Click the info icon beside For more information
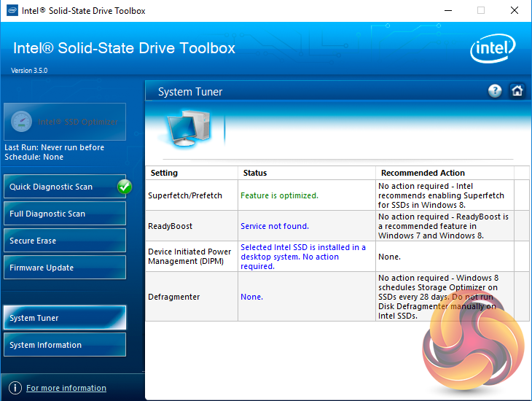 14,388
